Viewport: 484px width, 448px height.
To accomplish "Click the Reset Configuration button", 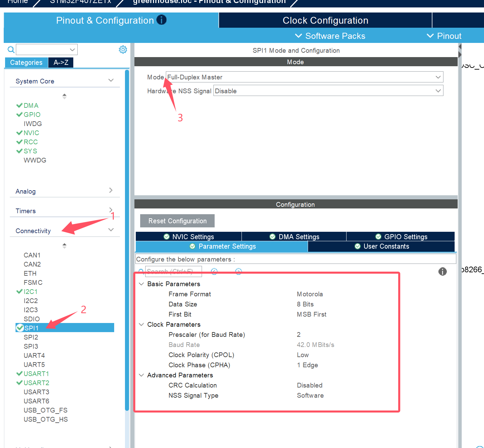I will 177,221.
